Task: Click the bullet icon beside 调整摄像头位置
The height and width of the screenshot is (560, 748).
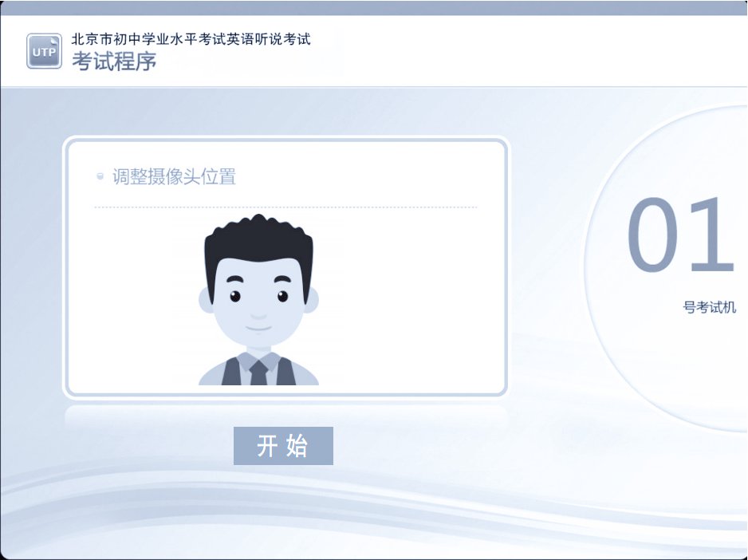Action: pyautogui.click(x=100, y=176)
